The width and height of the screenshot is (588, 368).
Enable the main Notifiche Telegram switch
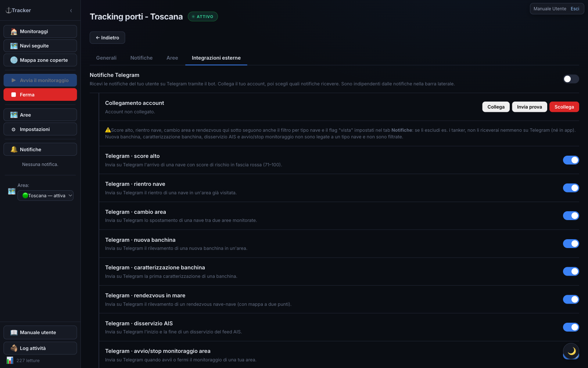click(x=571, y=79)
